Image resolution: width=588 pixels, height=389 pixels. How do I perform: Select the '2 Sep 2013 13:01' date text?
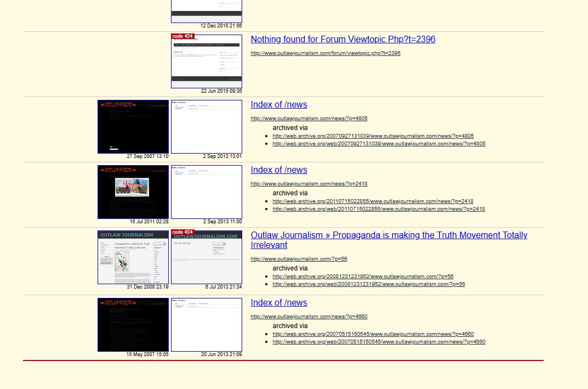coord(222,156)
